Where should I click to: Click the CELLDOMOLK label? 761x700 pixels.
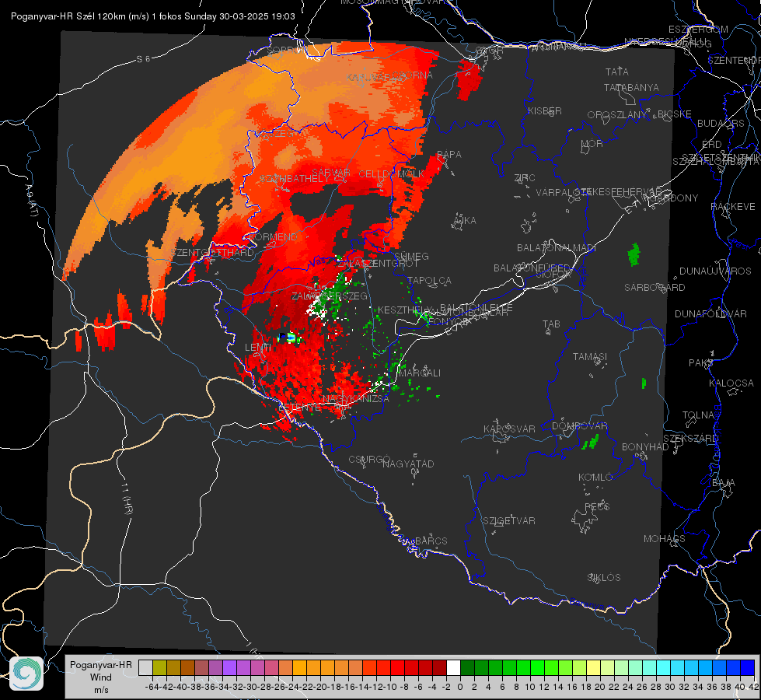(x=391, y=174)
